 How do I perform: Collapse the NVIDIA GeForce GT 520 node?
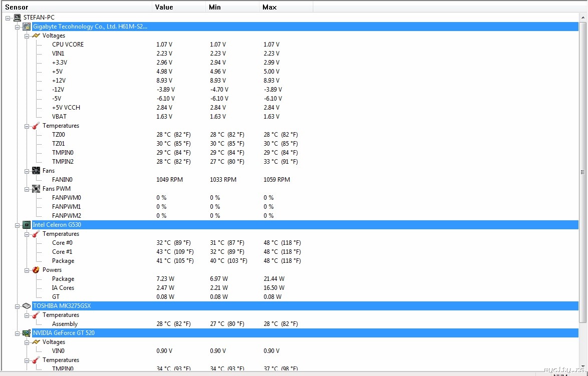17,333
